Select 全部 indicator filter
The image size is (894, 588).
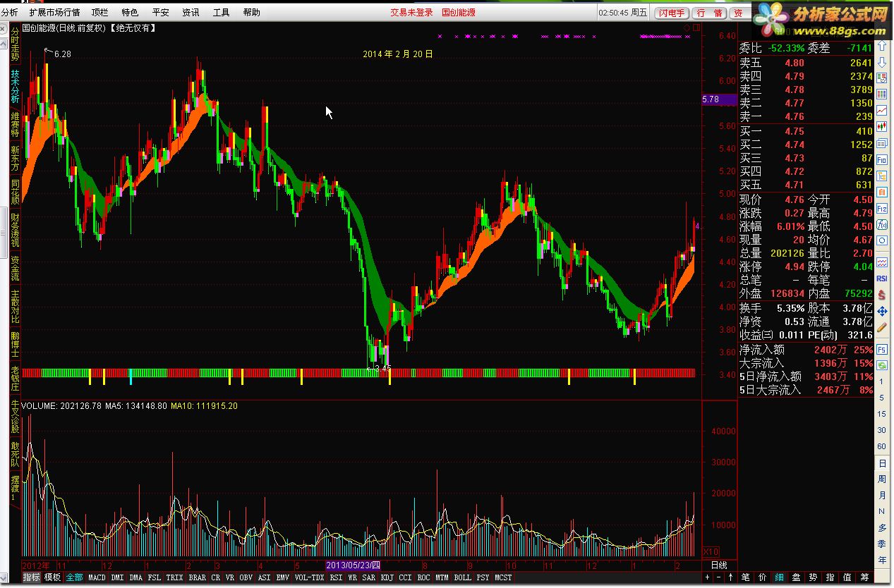(x=74, y=577)
